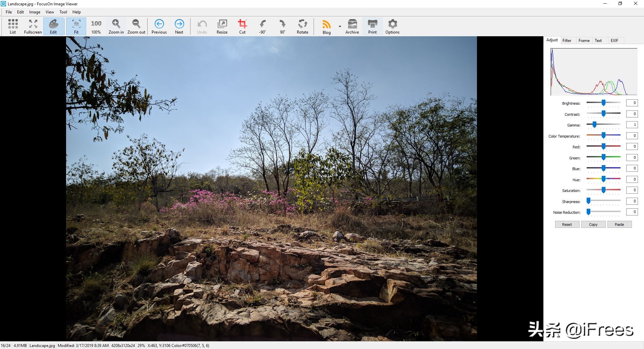The height and width of the screenshot is (349, 644).
Task: Open the List thumbnail view
Action: pyautogui.click(x=13, y=26)
